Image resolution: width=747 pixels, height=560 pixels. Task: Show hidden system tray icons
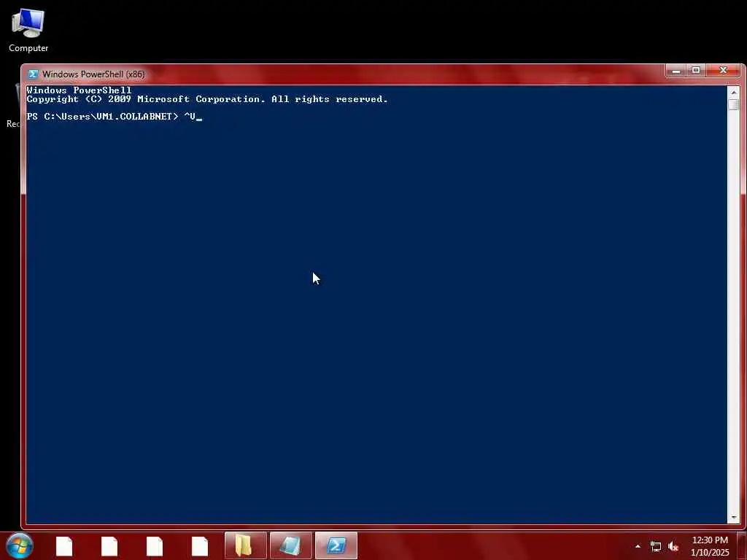(638, 546)
